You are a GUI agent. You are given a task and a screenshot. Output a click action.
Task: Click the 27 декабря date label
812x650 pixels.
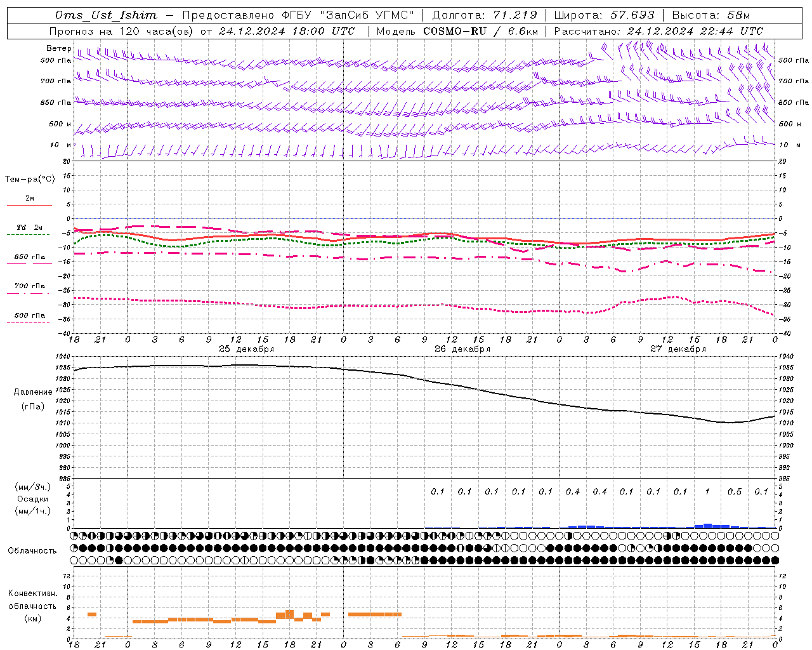678,349
